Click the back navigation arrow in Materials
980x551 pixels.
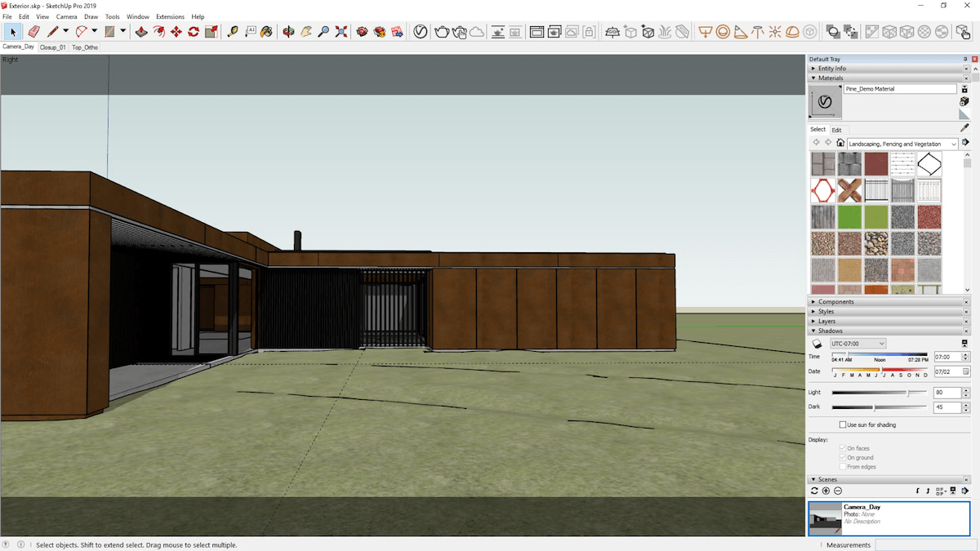click(816, 142)
